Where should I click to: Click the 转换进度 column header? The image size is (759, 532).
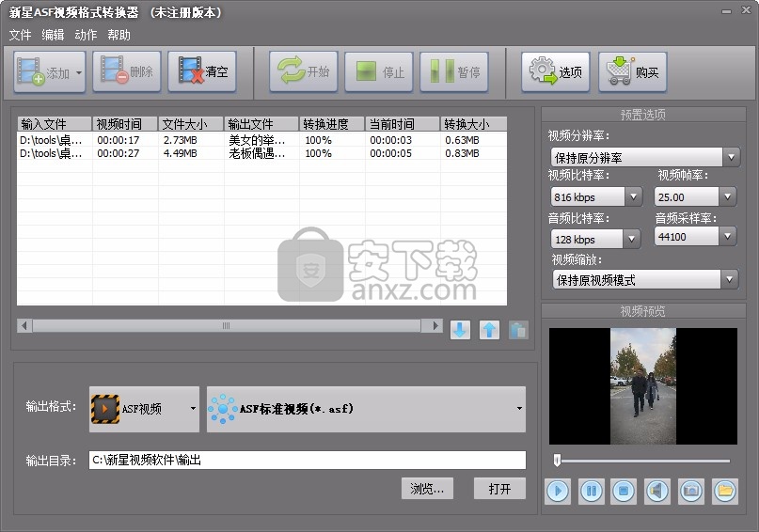[332, 124]
